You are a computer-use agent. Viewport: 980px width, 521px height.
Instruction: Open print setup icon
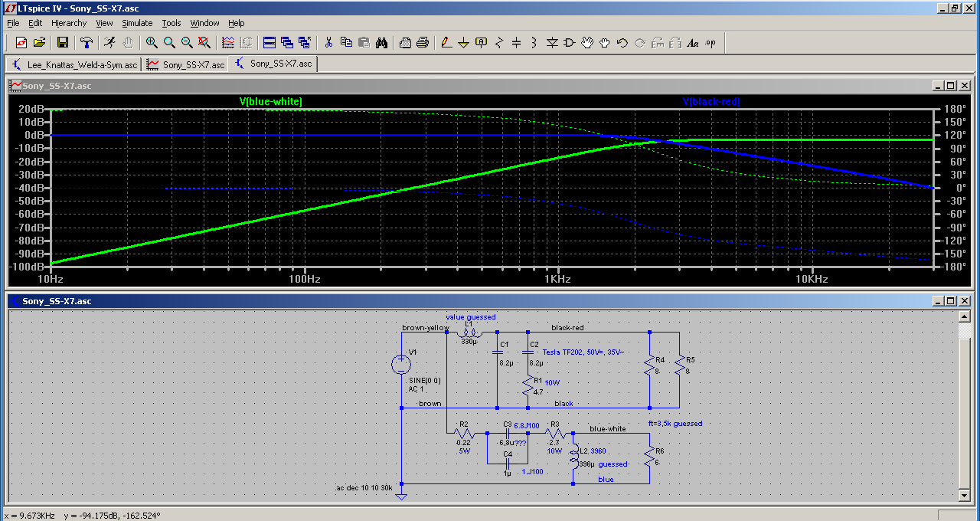405,42
